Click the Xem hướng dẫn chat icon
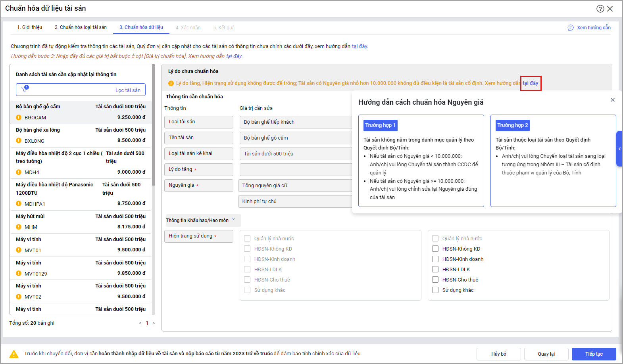The image size is (623, 364). point(571,28)
